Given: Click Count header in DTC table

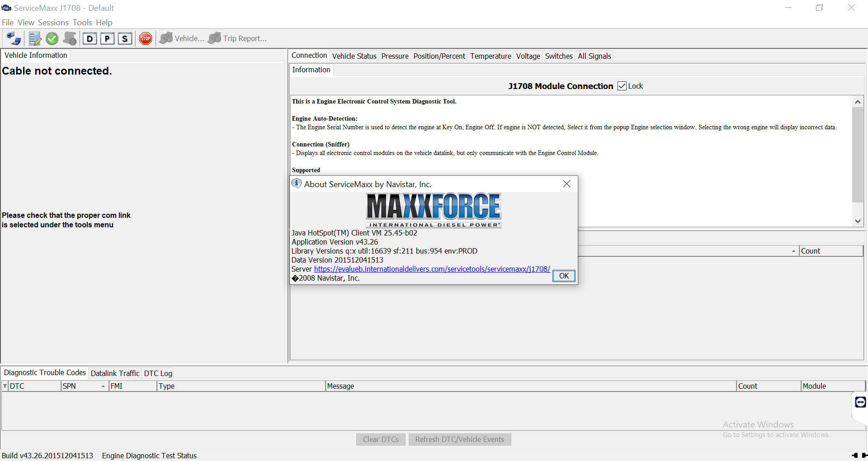Looking at the screenshot, I should (768, 386).
